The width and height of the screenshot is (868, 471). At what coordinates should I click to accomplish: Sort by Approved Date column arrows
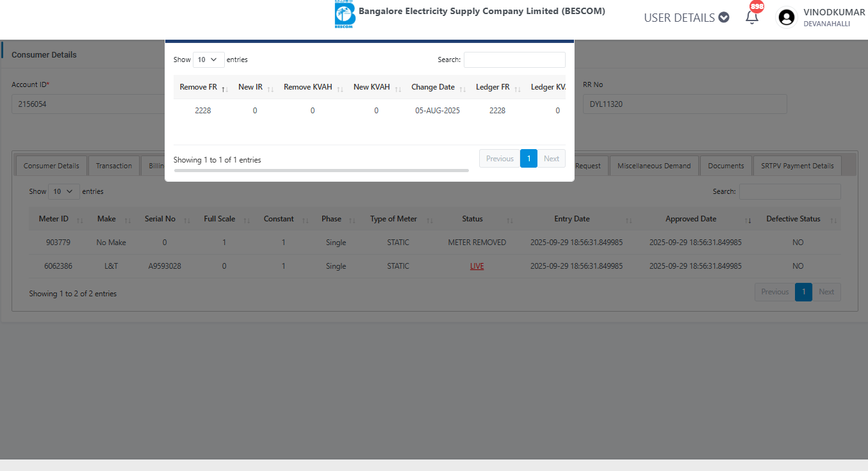[748, 220]
